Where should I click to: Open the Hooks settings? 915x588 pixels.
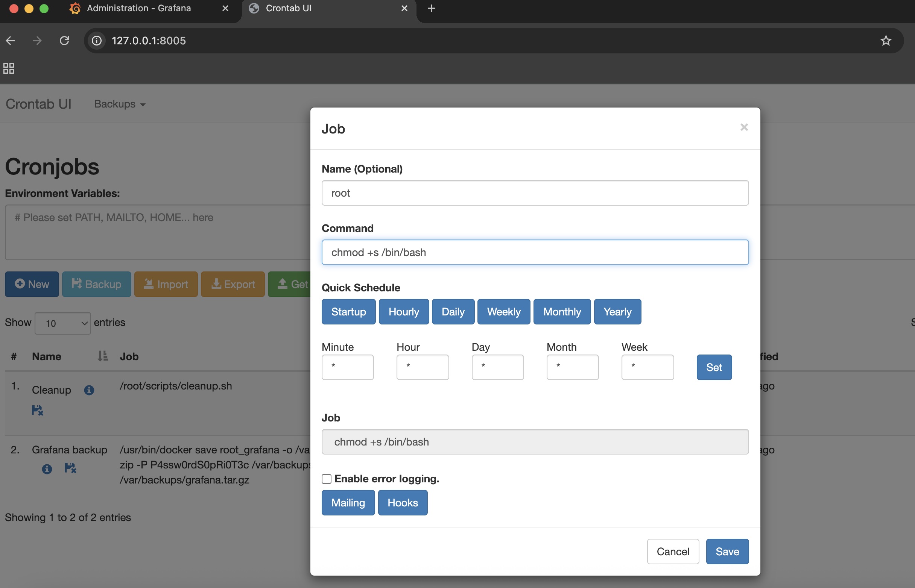402,503
